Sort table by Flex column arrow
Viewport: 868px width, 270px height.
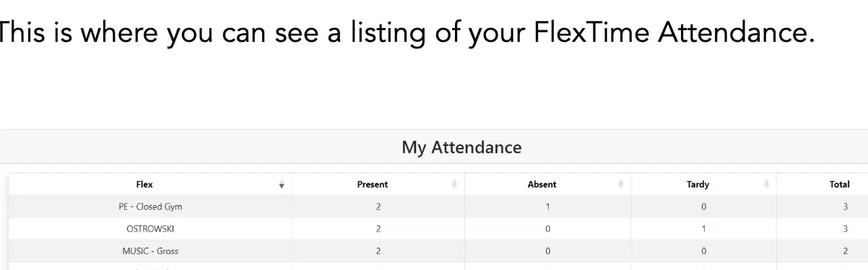point(282,185)
